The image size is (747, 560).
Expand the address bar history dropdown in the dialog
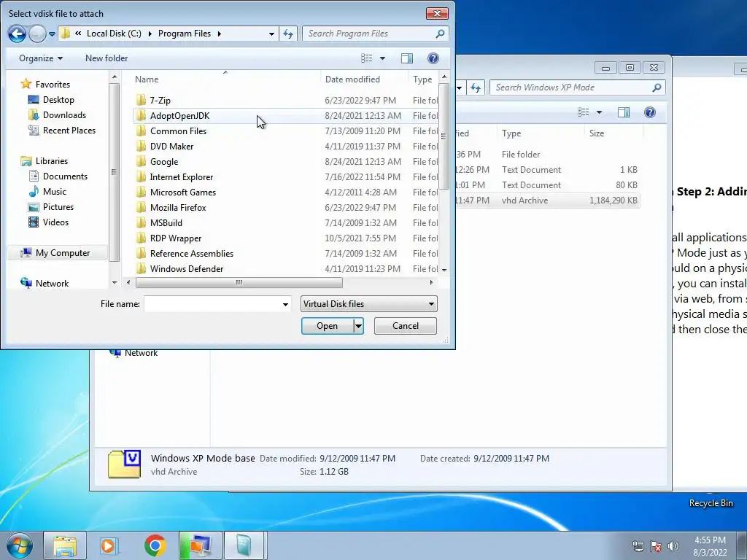[x=271, y=34]
